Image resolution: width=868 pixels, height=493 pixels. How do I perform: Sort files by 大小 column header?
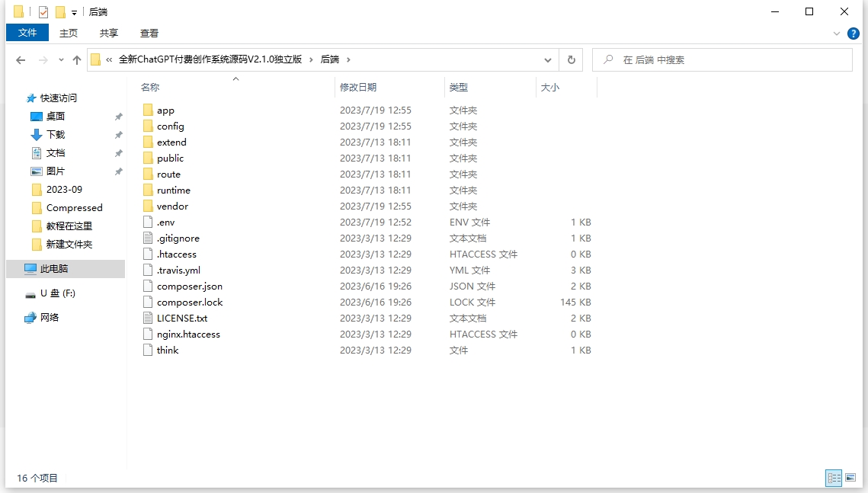(x=550, y=88)
